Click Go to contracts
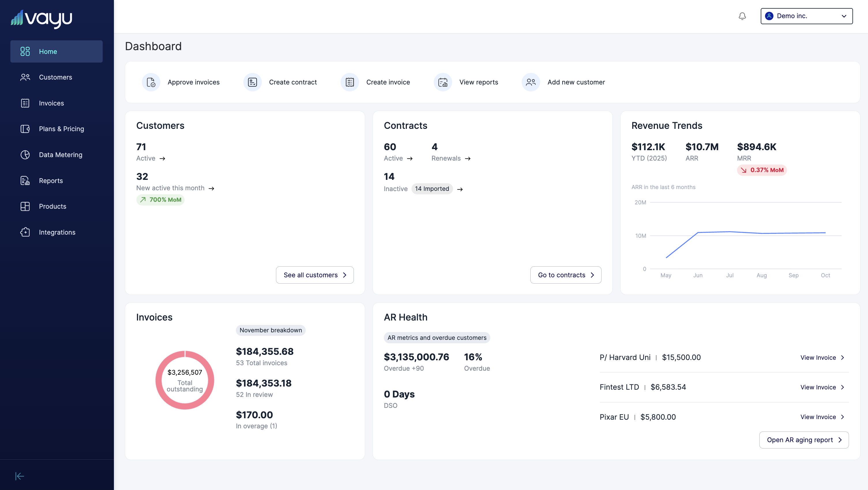Viewport: 868px width, 490px height. coord(565,275)
